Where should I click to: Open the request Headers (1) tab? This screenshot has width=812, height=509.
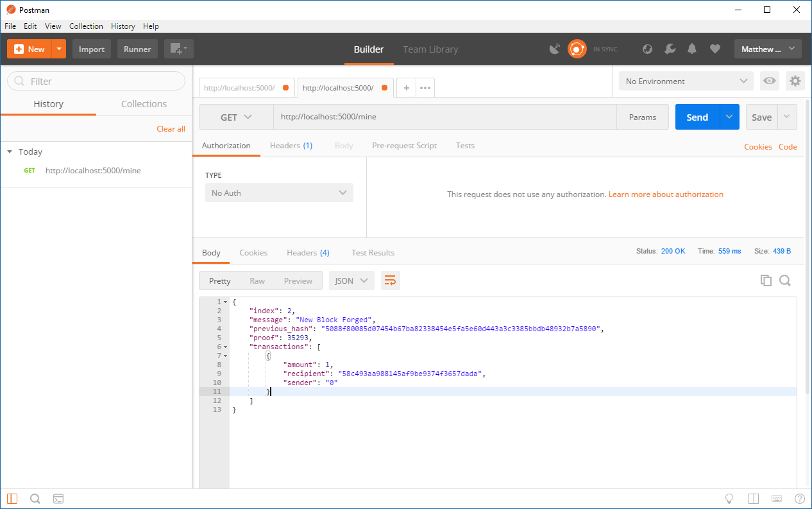click(x=291, y=146)
